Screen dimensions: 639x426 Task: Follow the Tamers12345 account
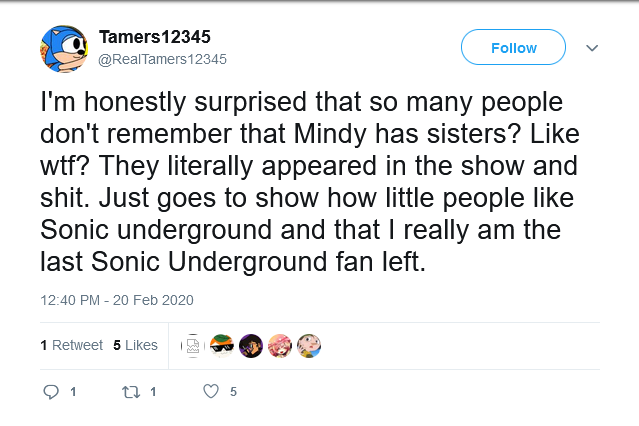pyautogui.click(x=513, y=48)
